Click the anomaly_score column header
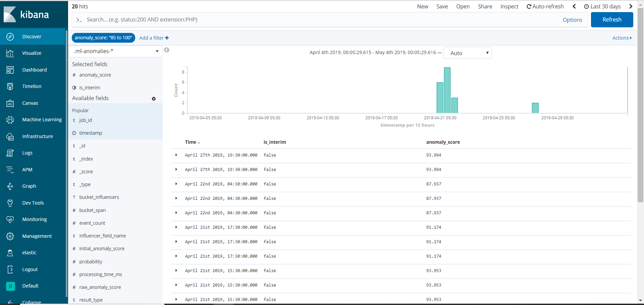The width and height of the screenshot is (644, 305). [x=443, y=142]
